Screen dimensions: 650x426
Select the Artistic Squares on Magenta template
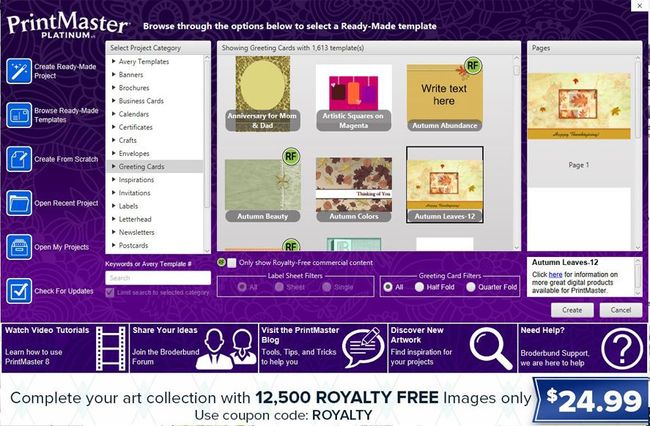pyautogui.click(x=354, y=98)
